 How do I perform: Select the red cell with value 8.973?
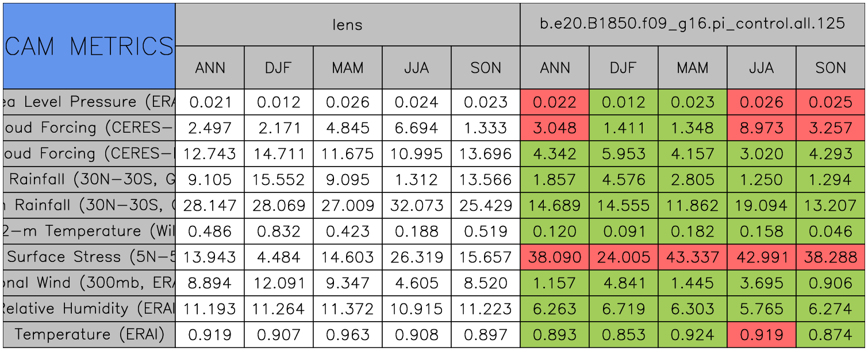pyautogui.click(x=761, y=128)
